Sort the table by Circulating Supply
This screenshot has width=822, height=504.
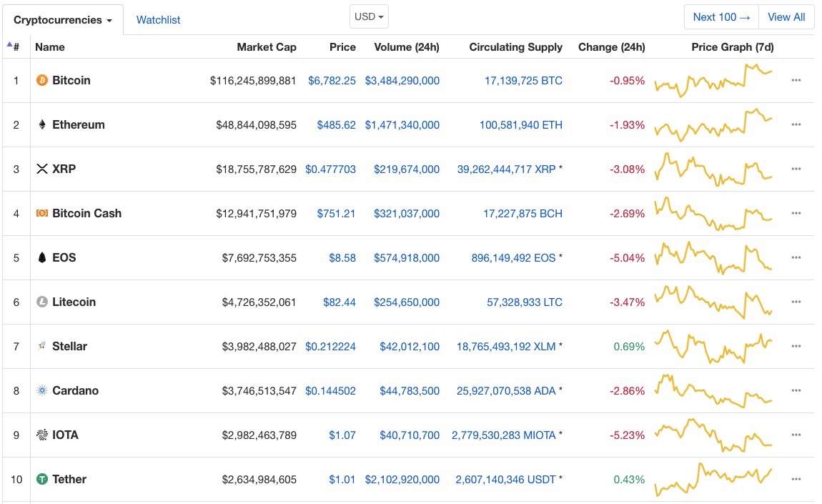516,46
